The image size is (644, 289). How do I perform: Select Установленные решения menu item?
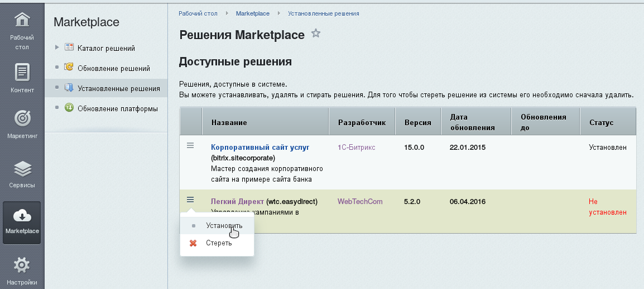[119, 88]
